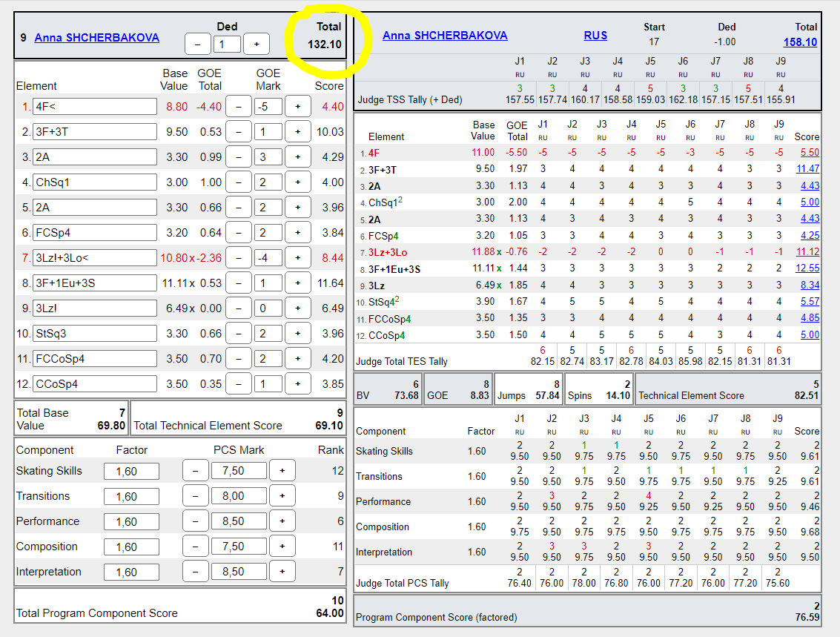Raise GOE mark for CCoSp4 spin
Viewport: 840px width, 637px height.
(x=297, y=384)
